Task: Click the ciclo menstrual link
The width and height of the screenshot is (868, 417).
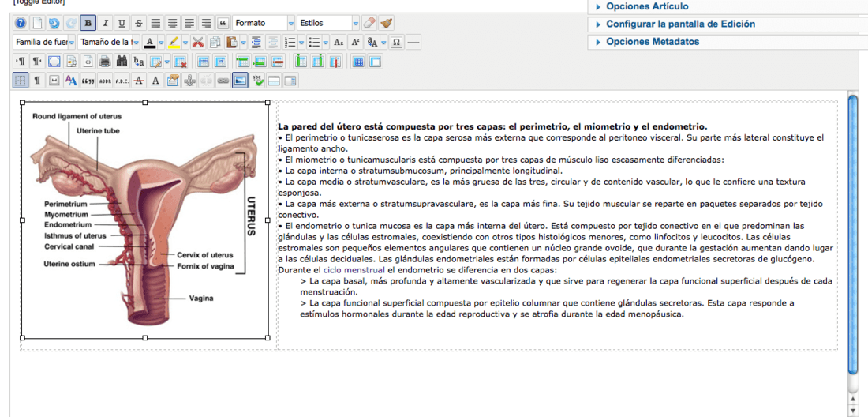Action: (354, 270)
